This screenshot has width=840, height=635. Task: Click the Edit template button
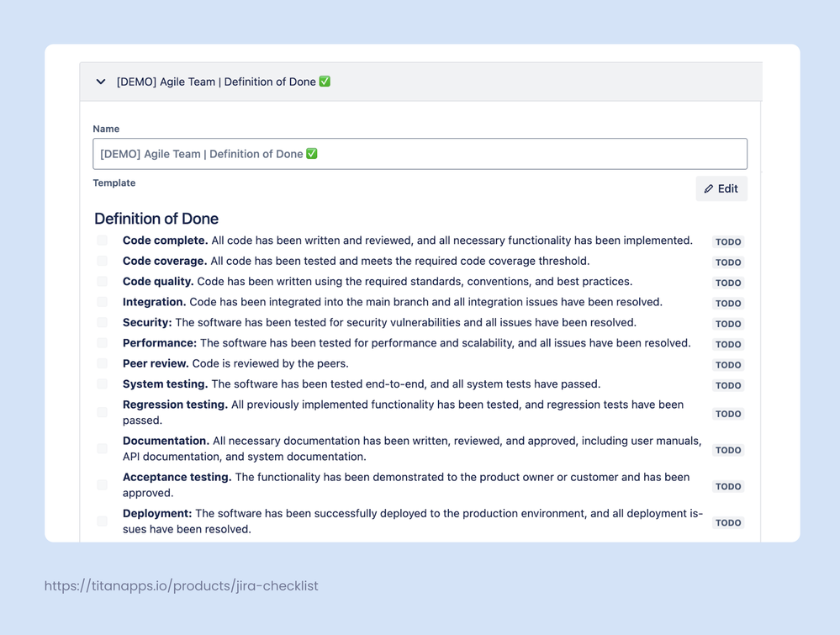tap(721, 188)
